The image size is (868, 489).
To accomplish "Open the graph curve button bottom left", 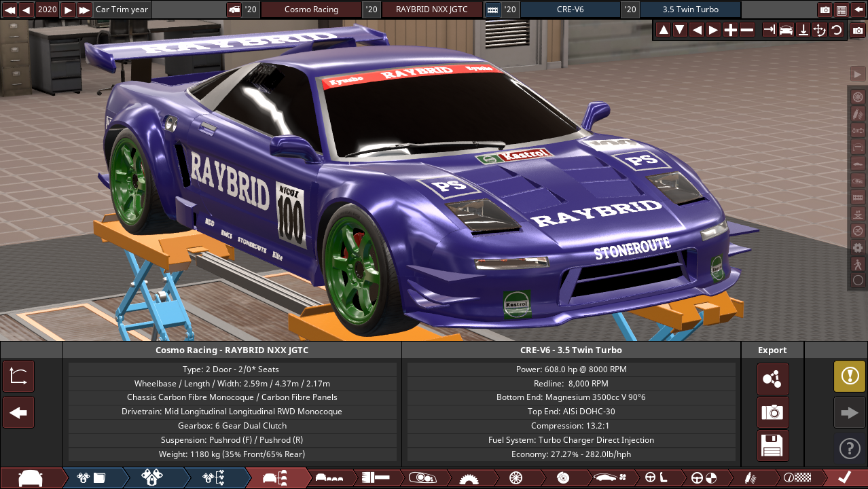I will 18,377.
